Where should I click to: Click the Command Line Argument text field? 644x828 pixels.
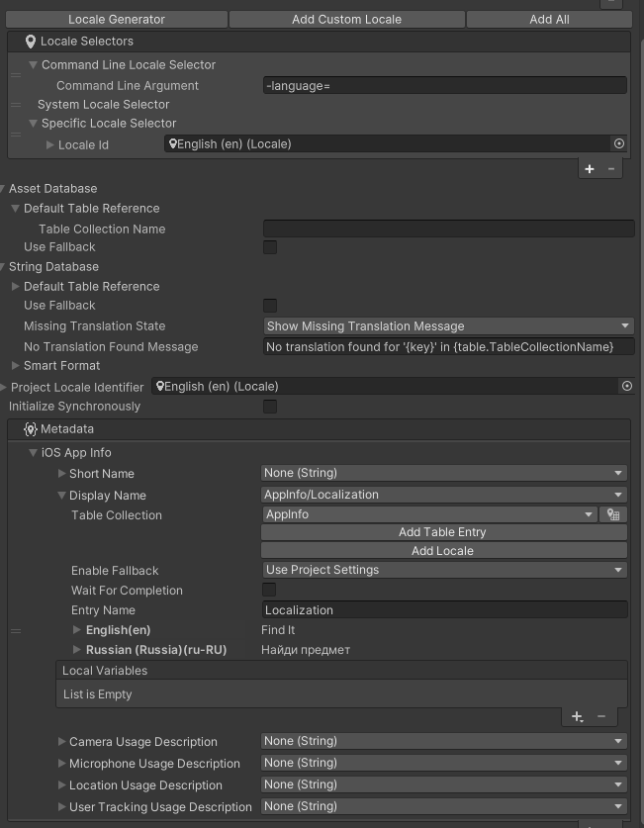[444, 86]
